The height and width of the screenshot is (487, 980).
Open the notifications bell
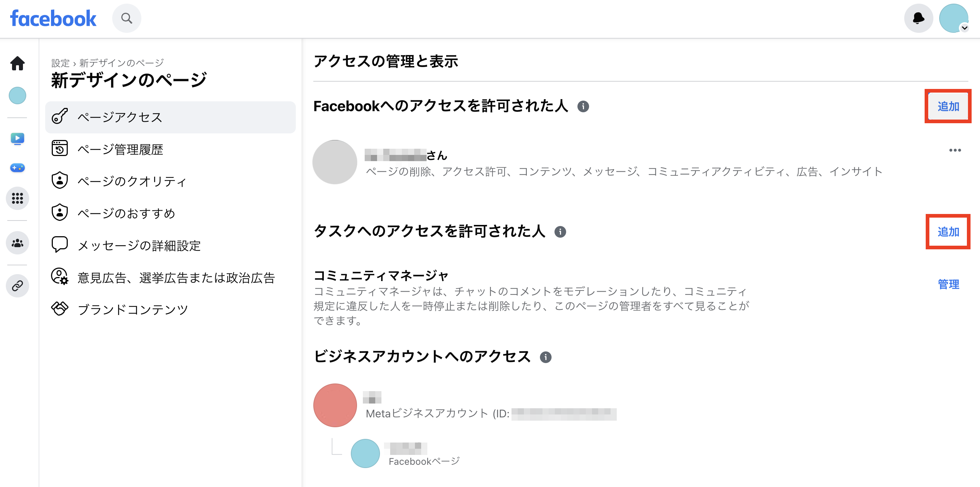[x=918, y=18]
